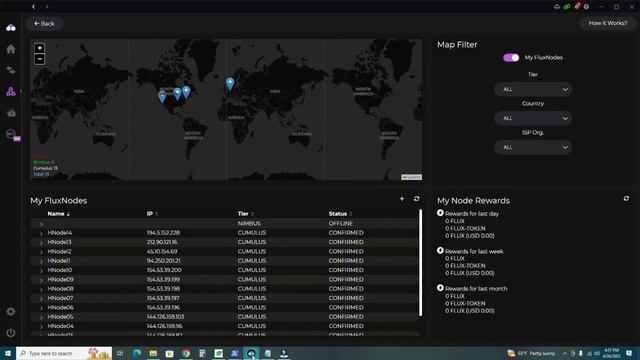Screen dimensions: 640x360
Task: Click the Rewards for last day entry
Action: tap(471, 213)
